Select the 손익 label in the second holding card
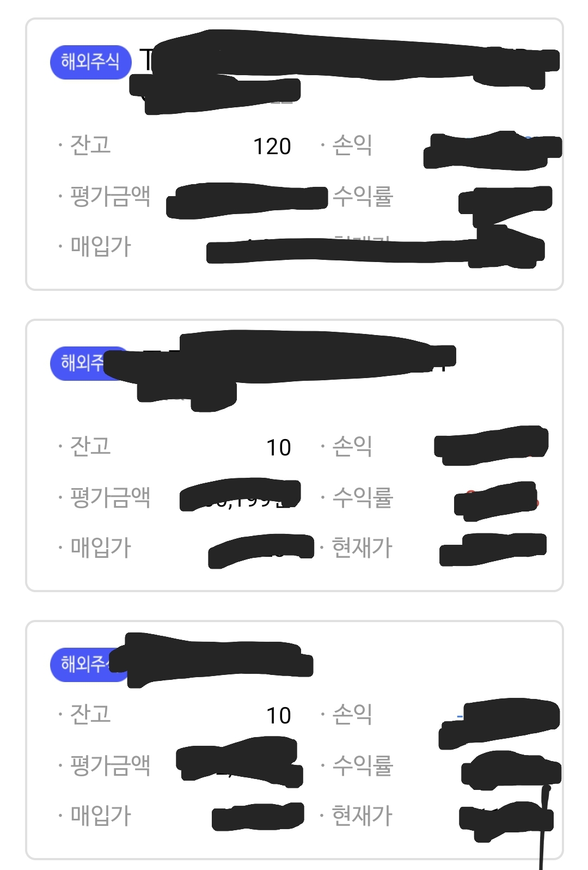The height and width of the screenshot is (870, 588). tap(352, 446)
